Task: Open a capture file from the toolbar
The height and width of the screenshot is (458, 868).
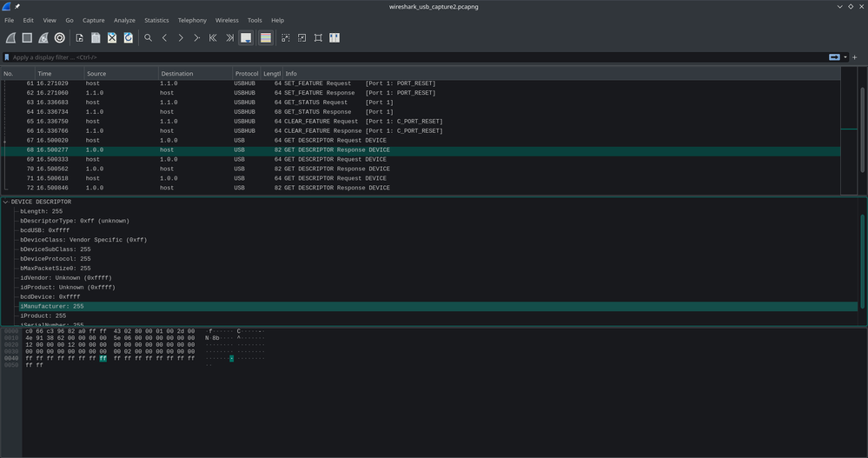Action: click(80, 37)
